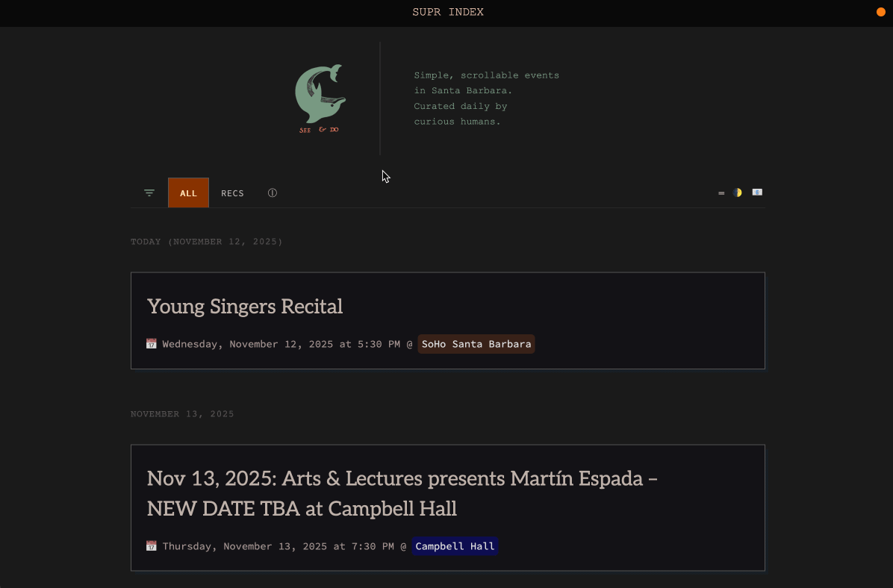Toggle compact list view icon
The height and width of the screenshot is (588, 893).
721,193
